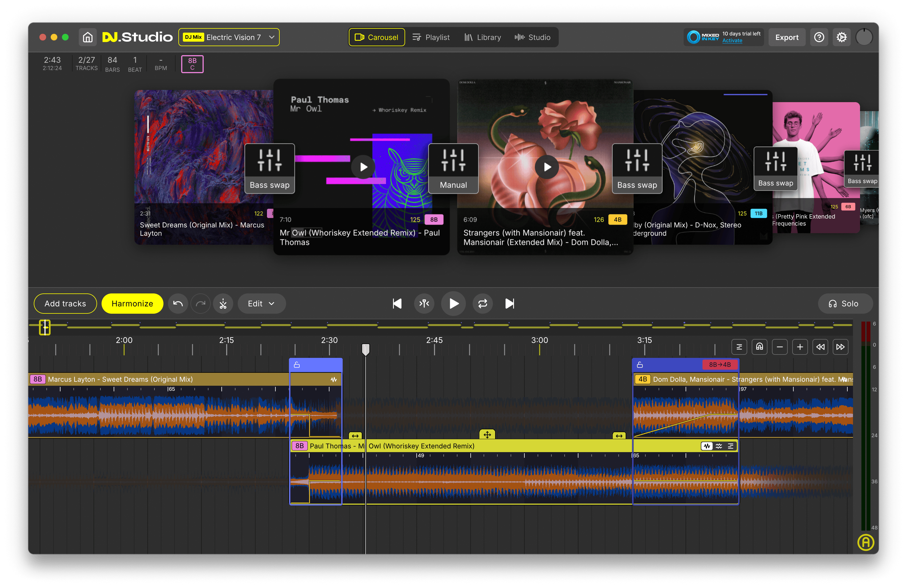
Task: Open the help menu question mark icon
Action: pyautogui.click(x=819, y=37)
